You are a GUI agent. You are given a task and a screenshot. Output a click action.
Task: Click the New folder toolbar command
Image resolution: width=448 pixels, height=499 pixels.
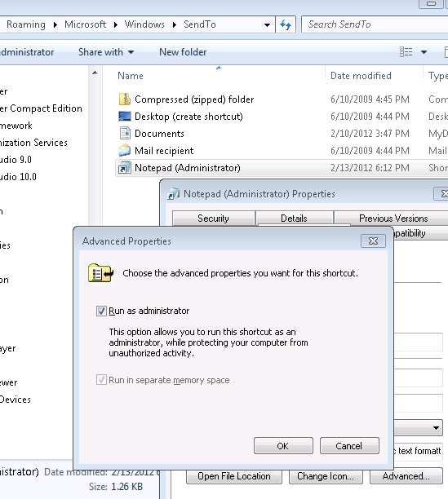point(183,52)
